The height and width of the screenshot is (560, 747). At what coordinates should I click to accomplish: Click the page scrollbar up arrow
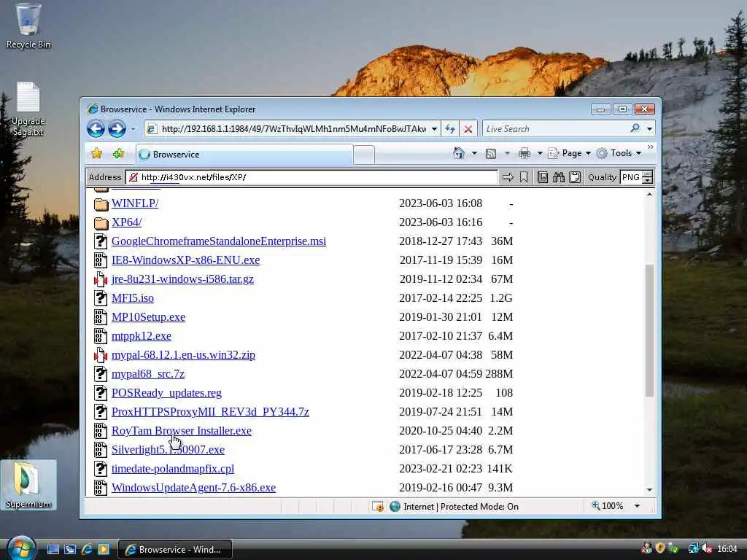click(x=649, y=194)
